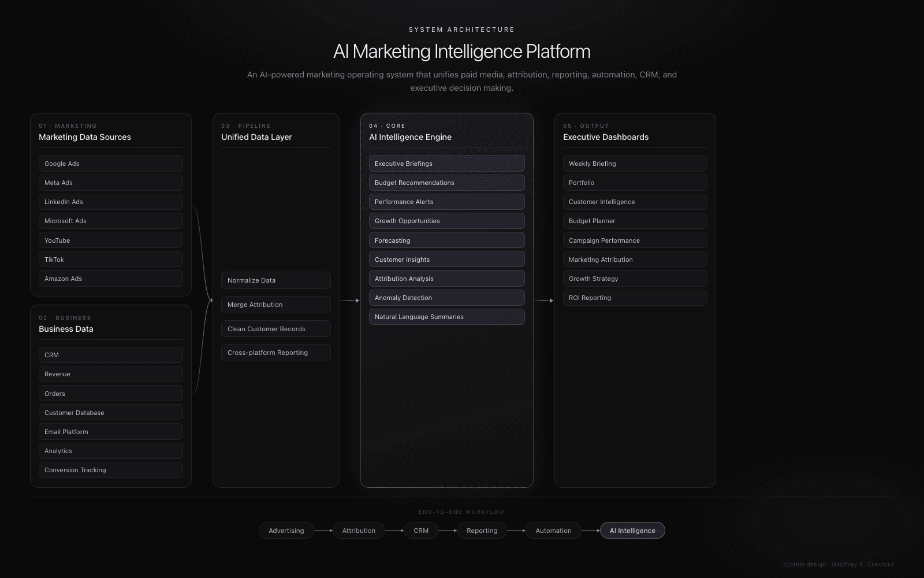The height and width of the screenshot is (578, 924).
Task: Select the Attribution workflow pill
Action: [x=359, y=531]
